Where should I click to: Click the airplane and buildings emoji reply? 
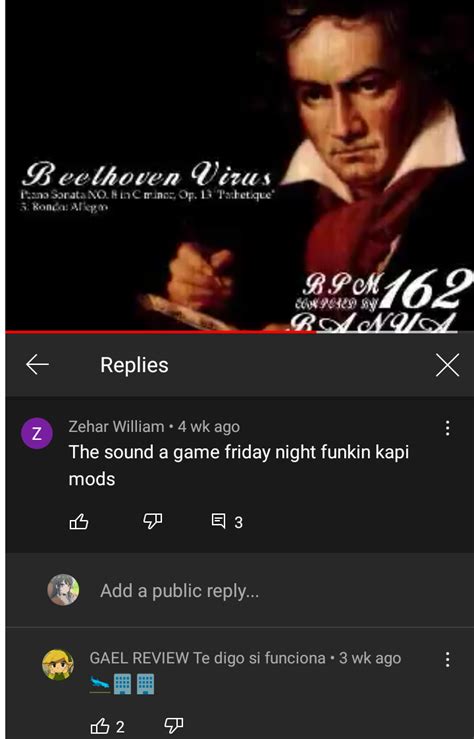(122, 684)
